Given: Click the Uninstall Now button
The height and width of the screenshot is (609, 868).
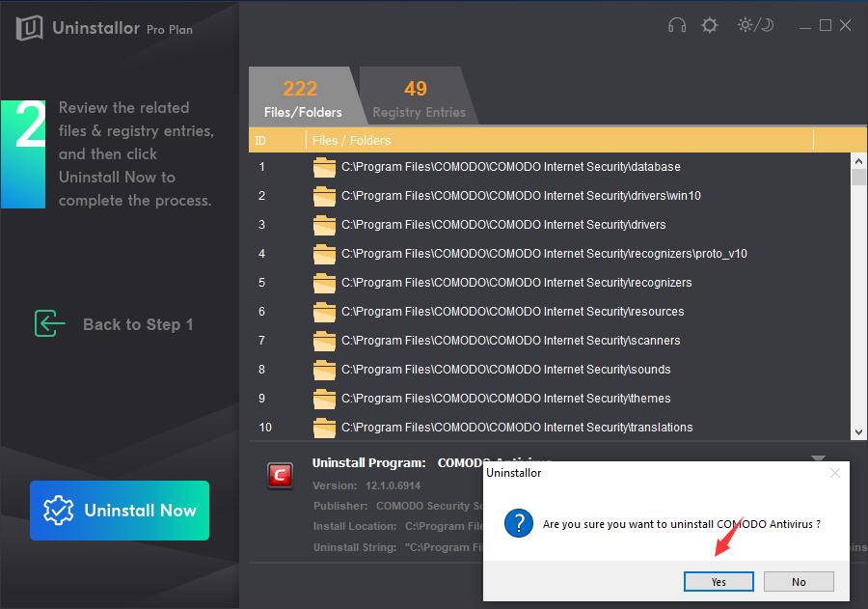Looking at the screenshot, I should (x=120, y=511).
